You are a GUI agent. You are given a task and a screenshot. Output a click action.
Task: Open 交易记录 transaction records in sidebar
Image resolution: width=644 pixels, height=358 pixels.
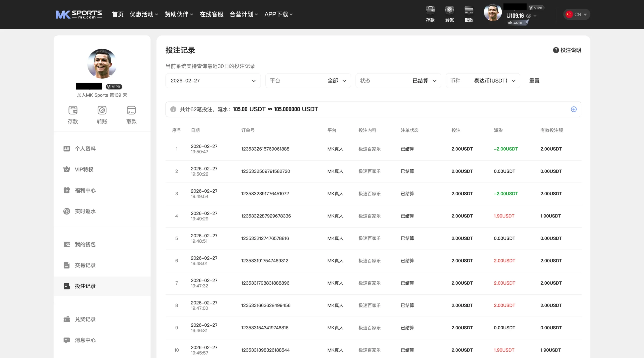coord(85,265)
